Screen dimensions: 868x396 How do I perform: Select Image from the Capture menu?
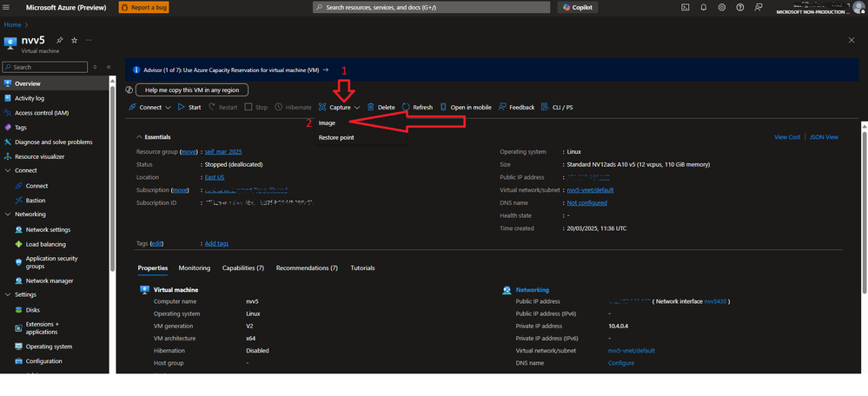(327, 123)
